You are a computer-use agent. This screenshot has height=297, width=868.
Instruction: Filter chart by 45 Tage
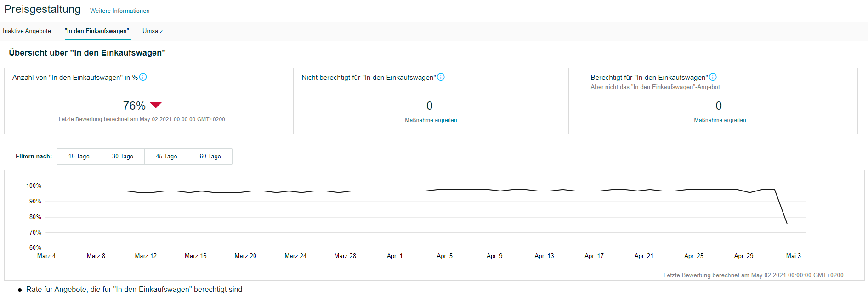(166, 157)
